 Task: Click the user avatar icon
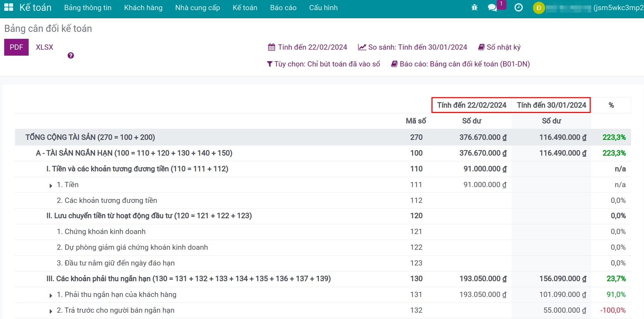coord(538,8)
